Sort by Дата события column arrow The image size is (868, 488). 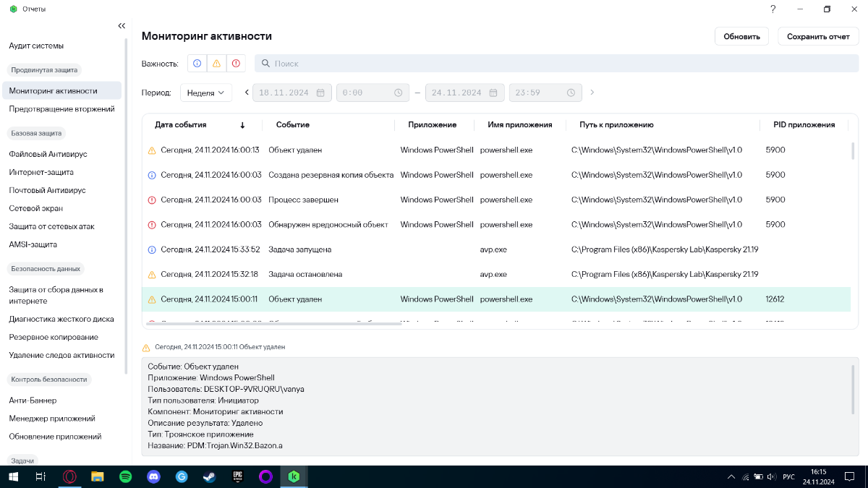click(x=242, y=125)
